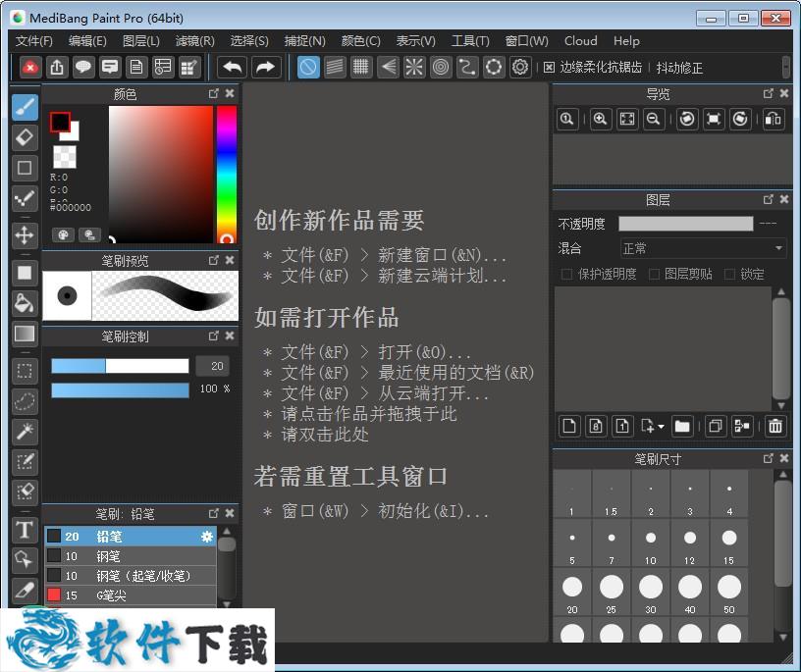Select the Fill rectangle tool
The height and width of the screenshot is (672, 801).
click(25, 272)
